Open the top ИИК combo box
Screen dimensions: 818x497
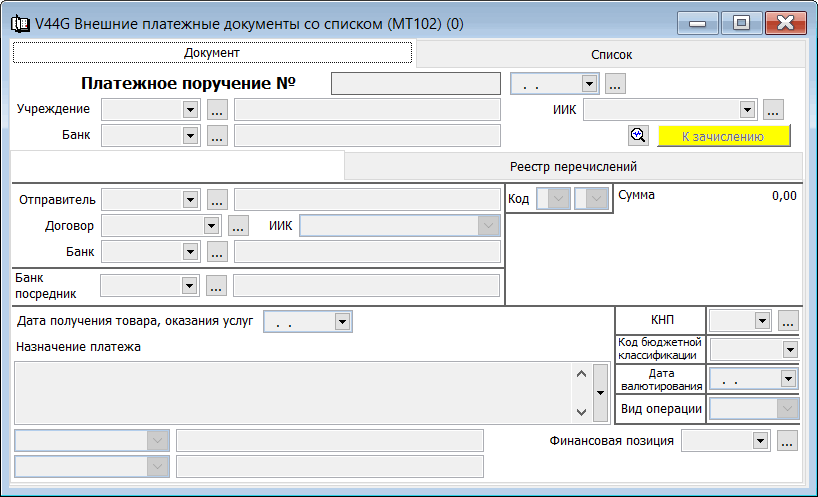click(746, 110)
